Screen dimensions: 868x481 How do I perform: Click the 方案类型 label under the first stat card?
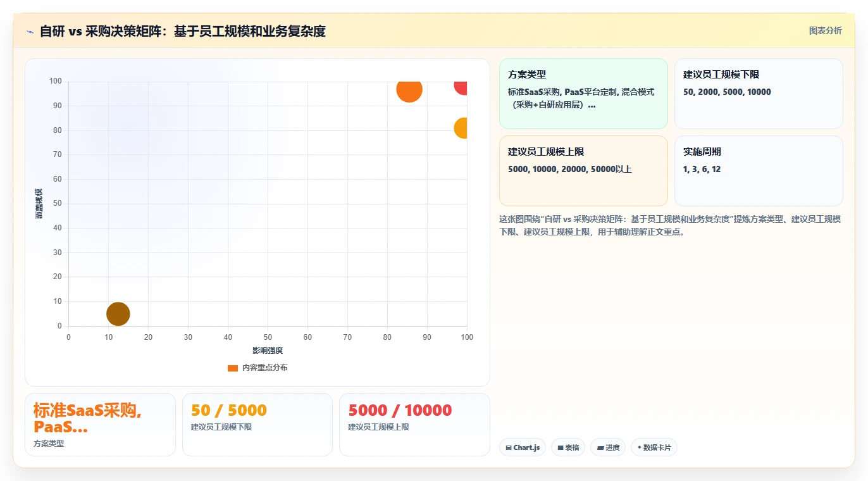click(49, 443)
